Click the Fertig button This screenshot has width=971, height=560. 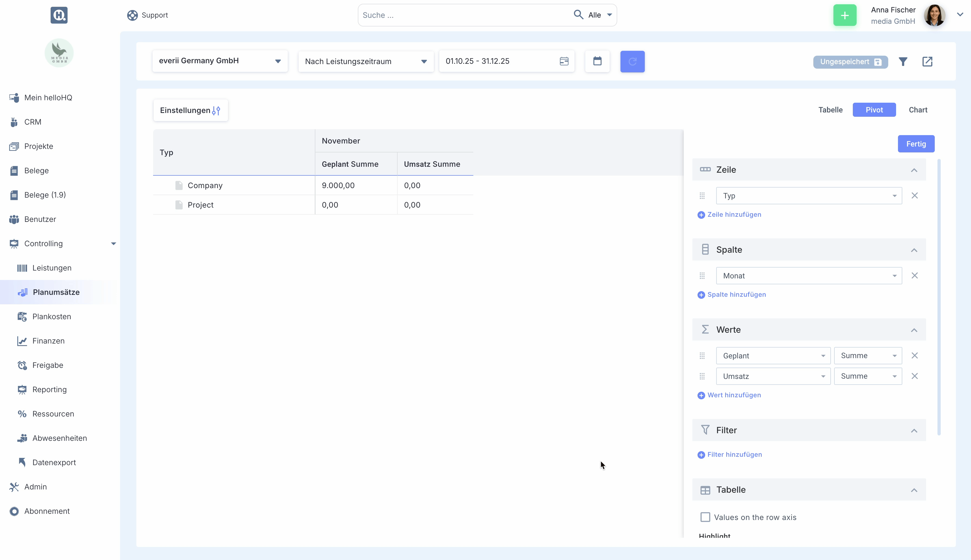916,144
